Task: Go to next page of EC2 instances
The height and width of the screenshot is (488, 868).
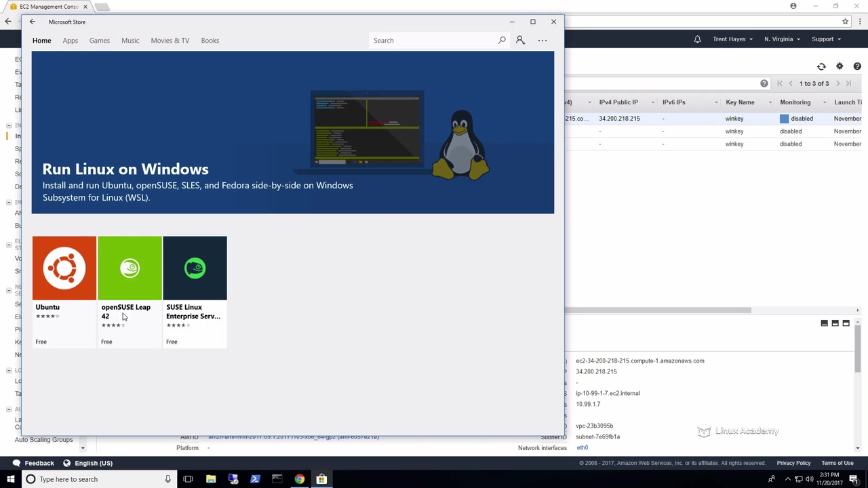Action: click(838, 83)
